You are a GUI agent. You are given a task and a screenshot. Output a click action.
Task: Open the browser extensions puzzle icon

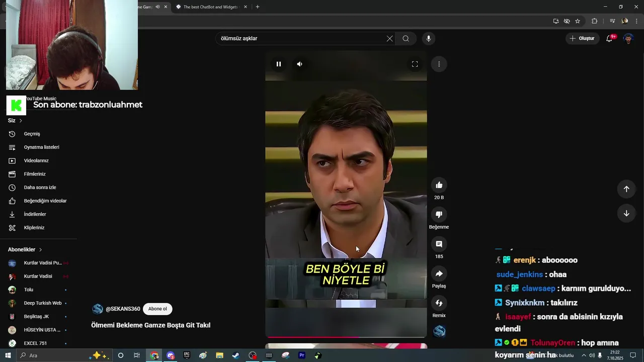coord(595,21)
